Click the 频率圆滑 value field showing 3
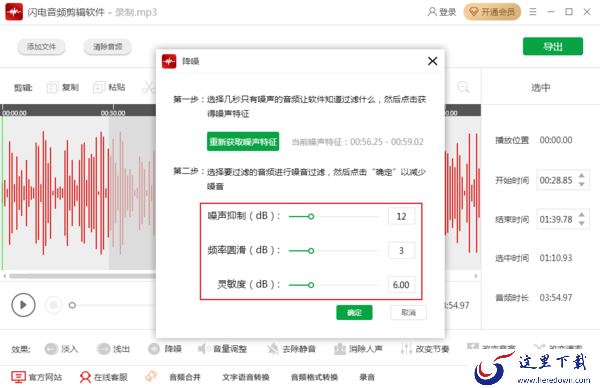This screenshot has height=388, width=600. pyautogui.click(x=401, y=251)
